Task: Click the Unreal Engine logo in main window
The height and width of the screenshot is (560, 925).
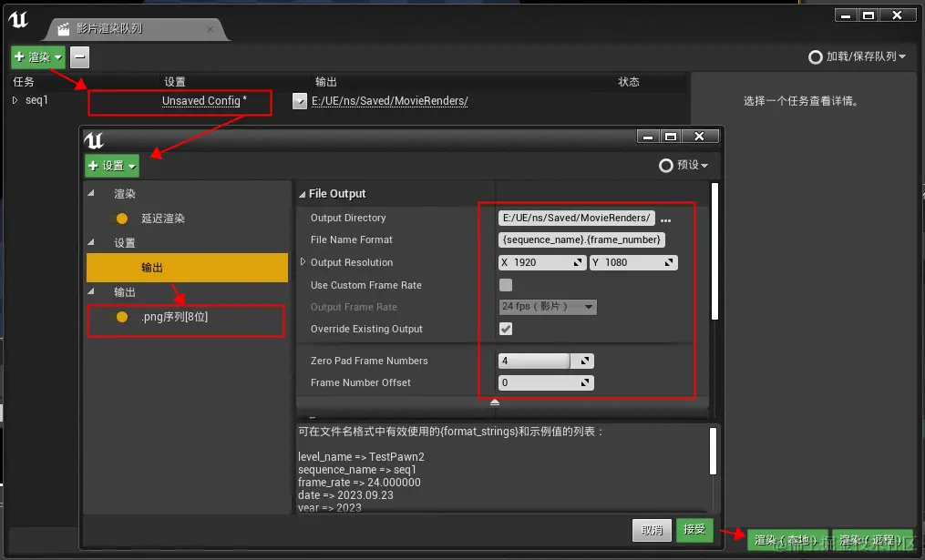Action: 18,19
